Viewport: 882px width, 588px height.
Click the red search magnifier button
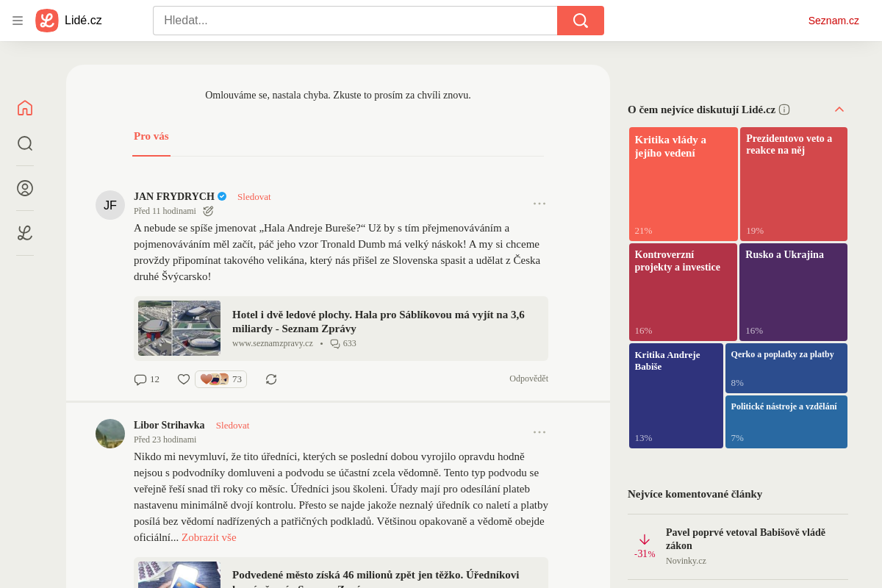(581, 21)
